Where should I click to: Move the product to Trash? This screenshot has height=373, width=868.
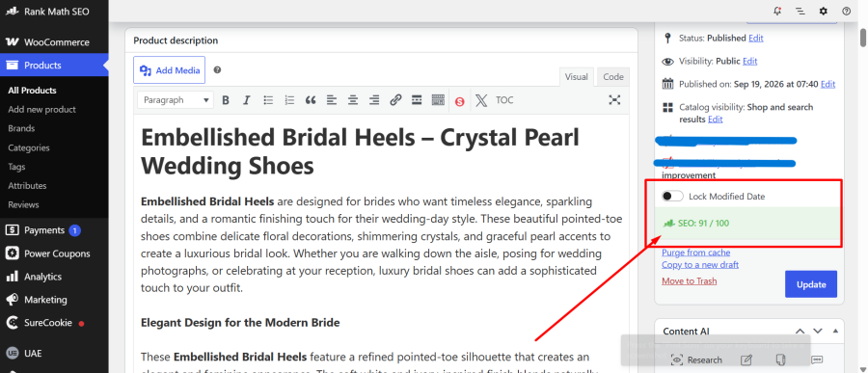coord(690,281)
